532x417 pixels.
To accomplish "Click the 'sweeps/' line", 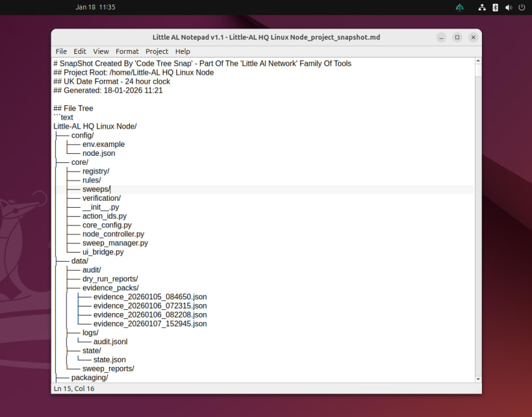I will click(96, 189).
